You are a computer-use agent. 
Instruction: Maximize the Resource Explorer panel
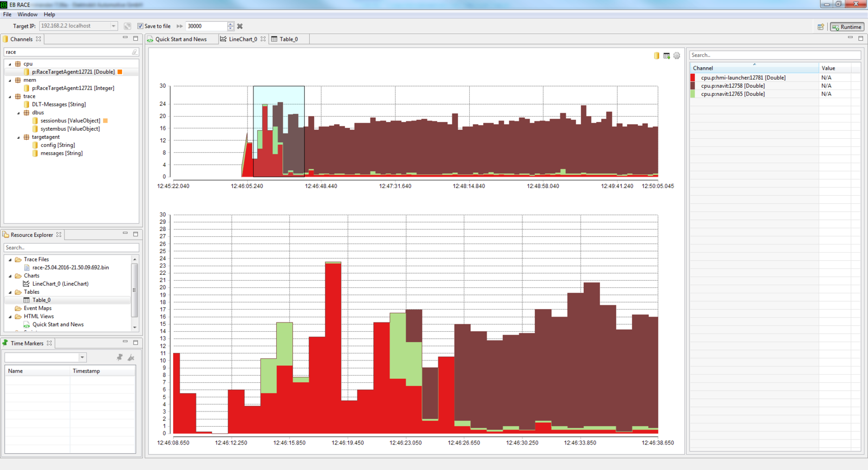tap(136, 234)
